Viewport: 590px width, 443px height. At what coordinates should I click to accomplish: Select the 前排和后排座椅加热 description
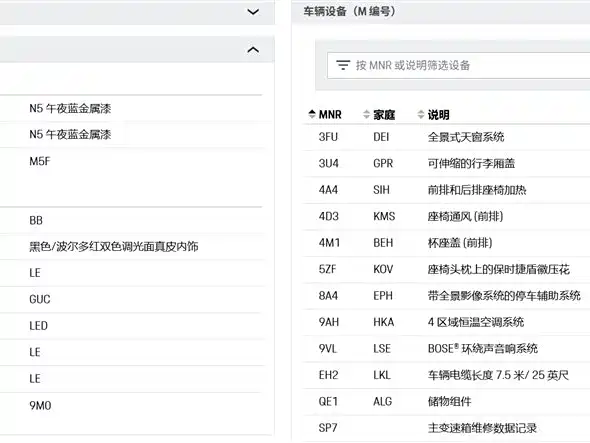click(477, 190)
